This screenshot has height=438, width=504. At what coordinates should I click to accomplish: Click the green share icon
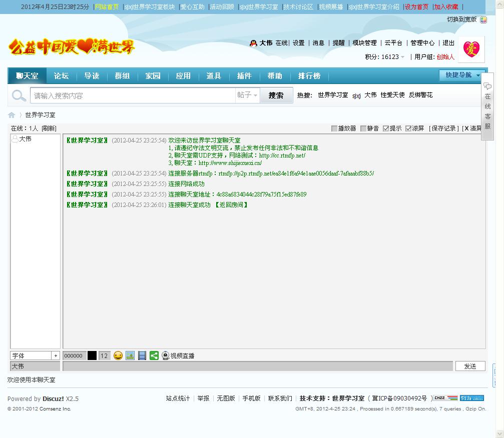point(154,355)
